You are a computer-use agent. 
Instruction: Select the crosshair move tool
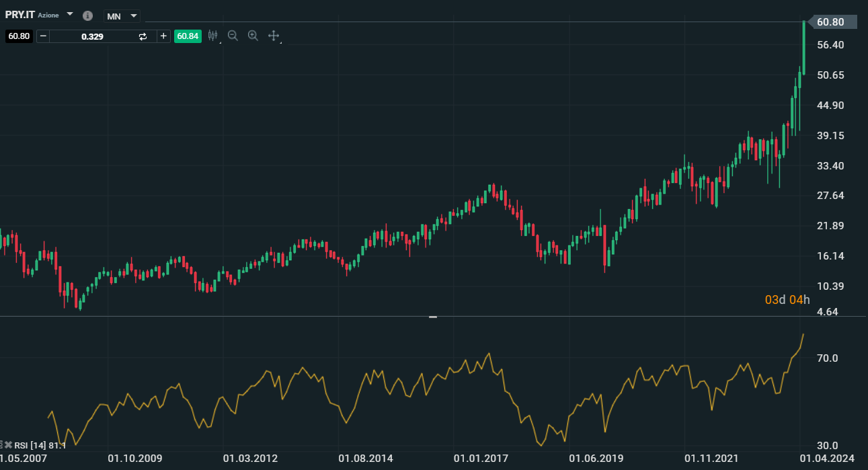(x=274, y=36)
